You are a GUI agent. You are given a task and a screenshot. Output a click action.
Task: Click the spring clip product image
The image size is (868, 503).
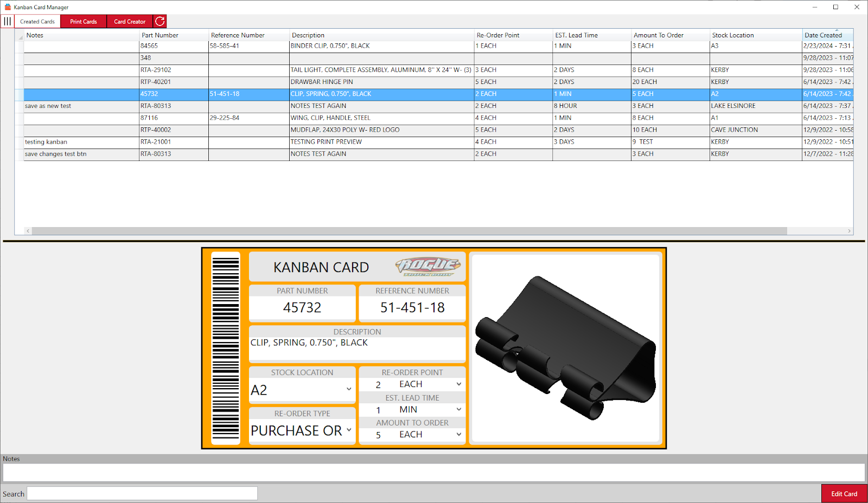tap(565, 348)
